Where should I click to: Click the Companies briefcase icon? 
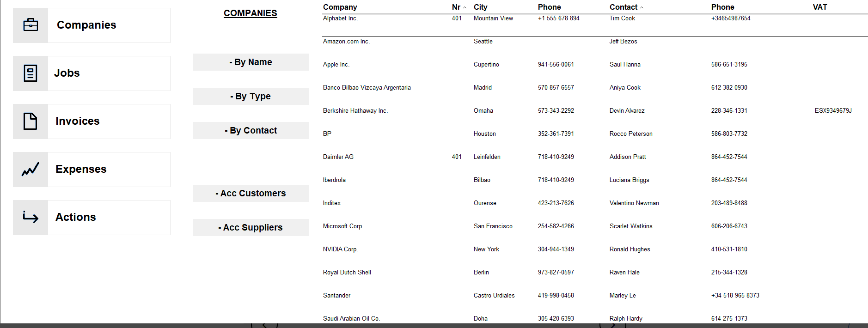click(31, 25)
